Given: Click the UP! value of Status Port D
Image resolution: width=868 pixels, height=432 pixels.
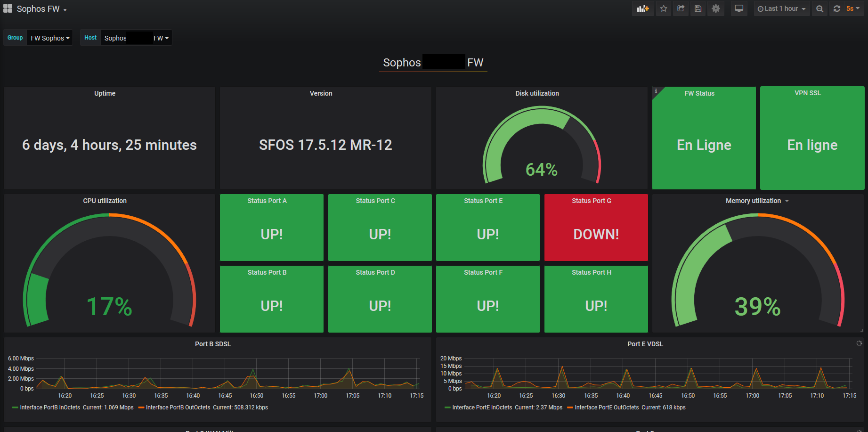Looking at the screenshot, I should pos(380,306).
